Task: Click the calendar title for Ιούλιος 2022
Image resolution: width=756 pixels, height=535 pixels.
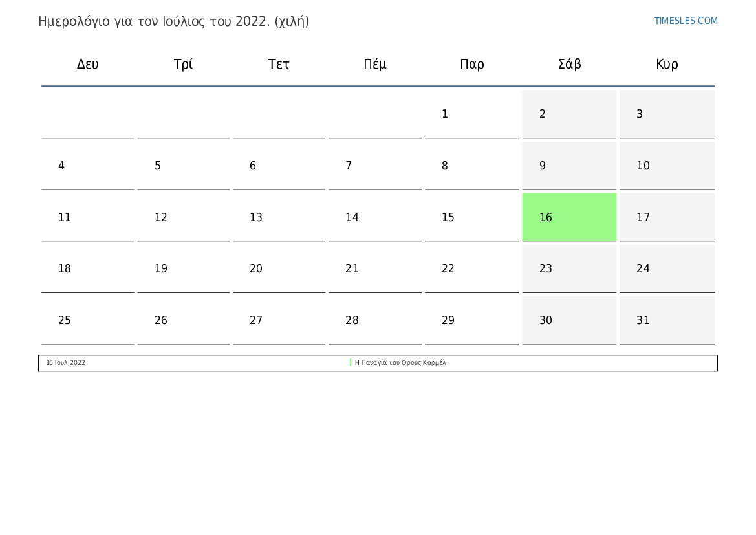Action: 173,21
